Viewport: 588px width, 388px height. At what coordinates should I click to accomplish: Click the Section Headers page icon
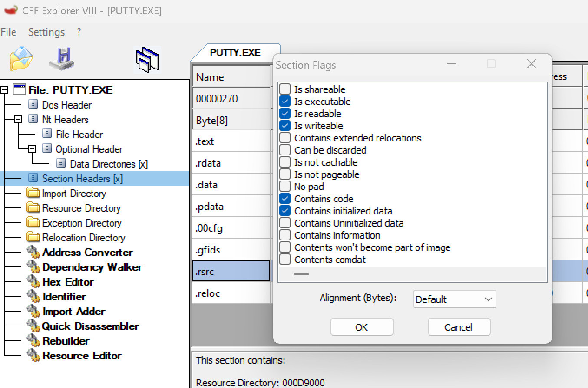[x=33, y=178]
